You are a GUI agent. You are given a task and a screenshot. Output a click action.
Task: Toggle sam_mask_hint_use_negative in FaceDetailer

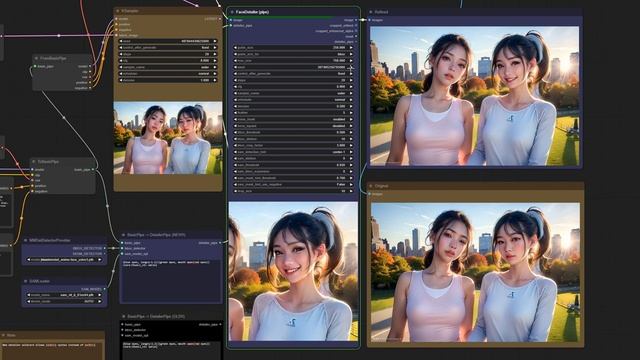pos(293,184)
